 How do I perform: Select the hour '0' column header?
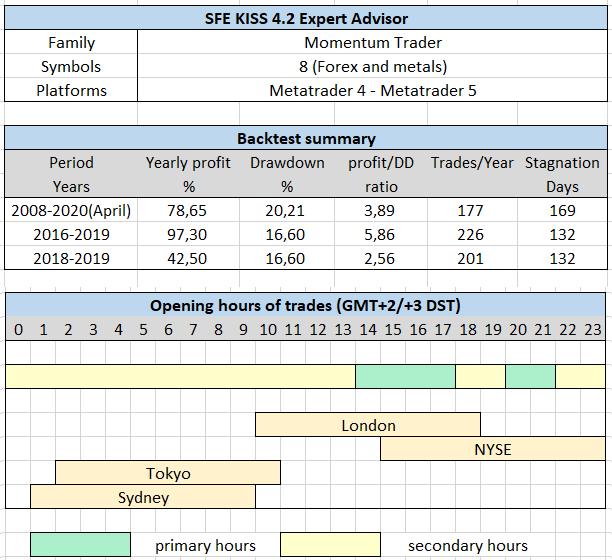point(18,329)
